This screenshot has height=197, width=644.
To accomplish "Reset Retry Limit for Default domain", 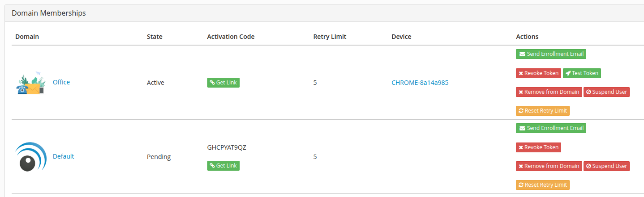I will point(543,185).
